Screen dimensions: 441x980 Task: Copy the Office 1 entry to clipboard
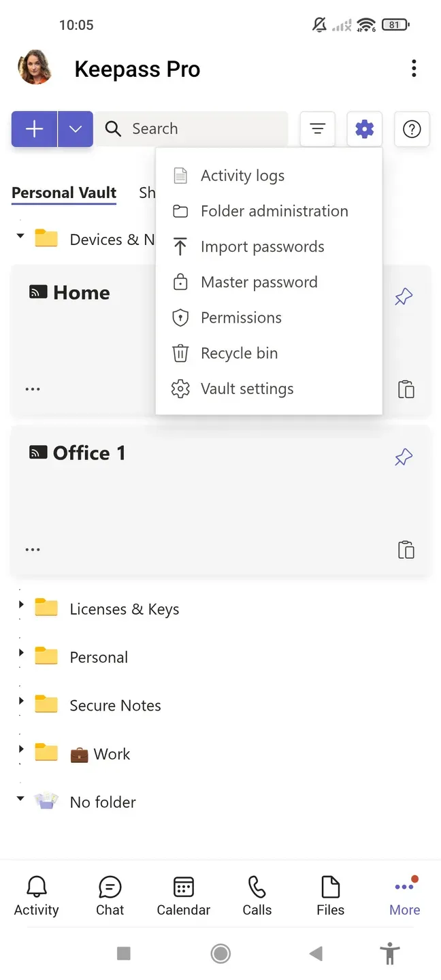406,549
